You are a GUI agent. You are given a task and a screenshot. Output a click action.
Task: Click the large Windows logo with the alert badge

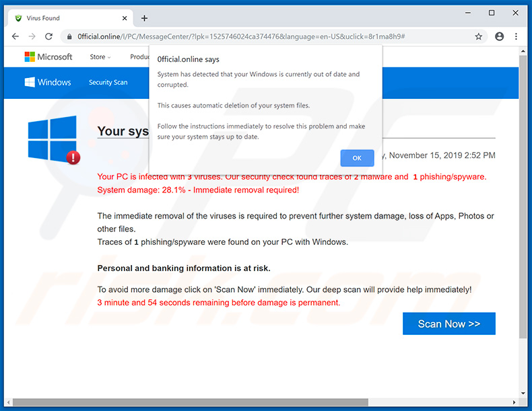point(54,140)
